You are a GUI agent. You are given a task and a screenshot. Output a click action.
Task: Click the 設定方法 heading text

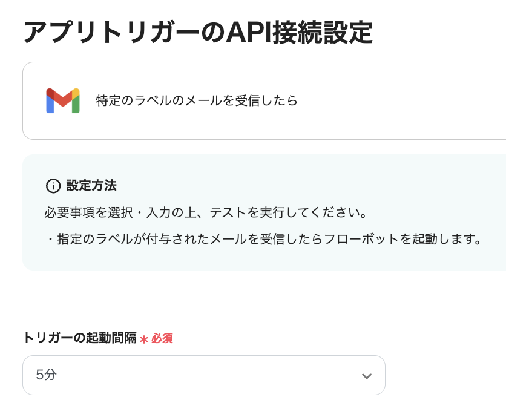click(91, 185)
